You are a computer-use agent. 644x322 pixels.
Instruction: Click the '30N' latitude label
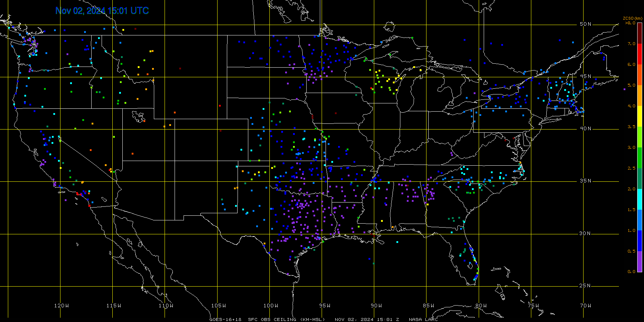click(586, 233)
